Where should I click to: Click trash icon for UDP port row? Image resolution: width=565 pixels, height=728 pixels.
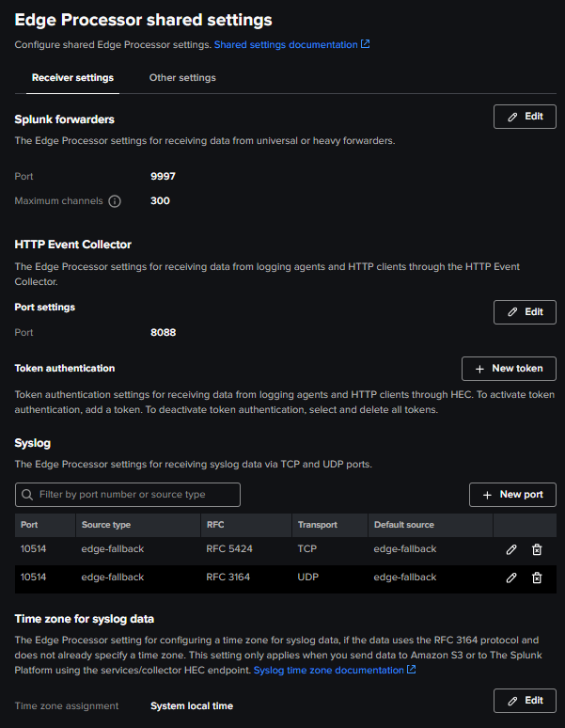(x=537, y=578)
